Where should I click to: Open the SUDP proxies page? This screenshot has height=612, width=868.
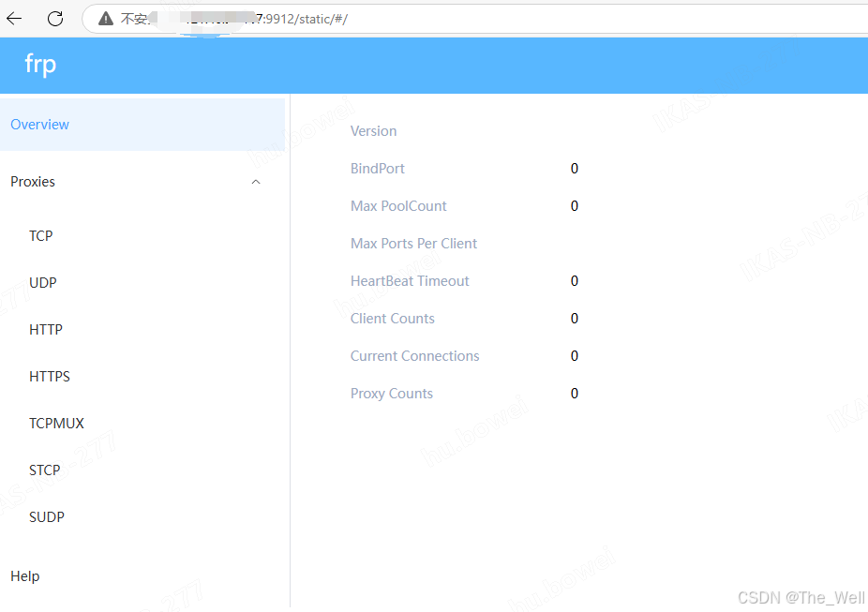(47, 517)
